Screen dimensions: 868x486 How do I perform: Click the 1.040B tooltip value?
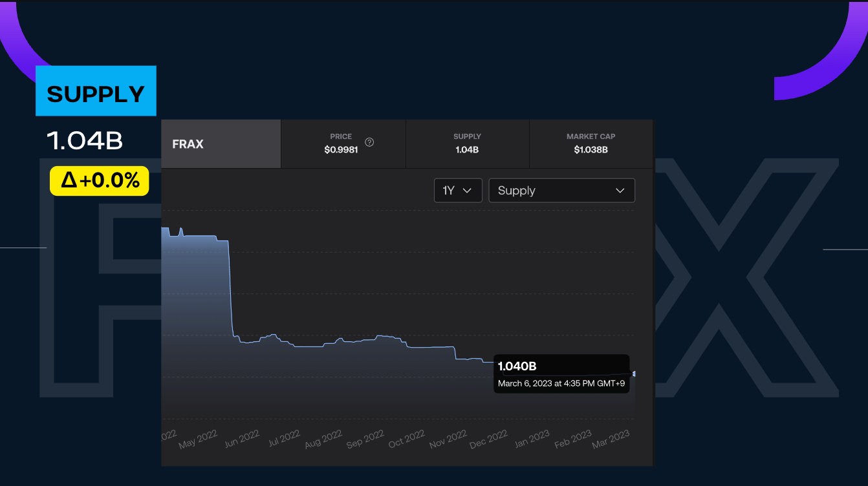(517, 366)
